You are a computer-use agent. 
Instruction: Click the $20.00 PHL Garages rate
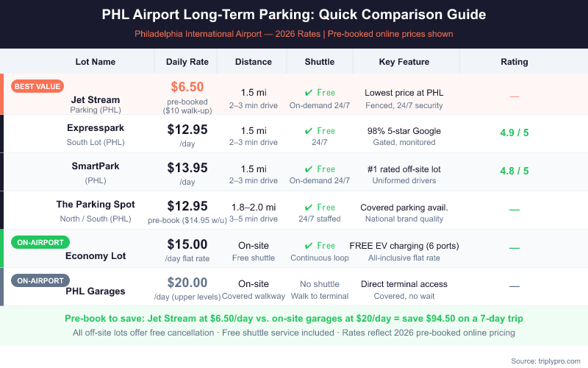tap(187, 283)
